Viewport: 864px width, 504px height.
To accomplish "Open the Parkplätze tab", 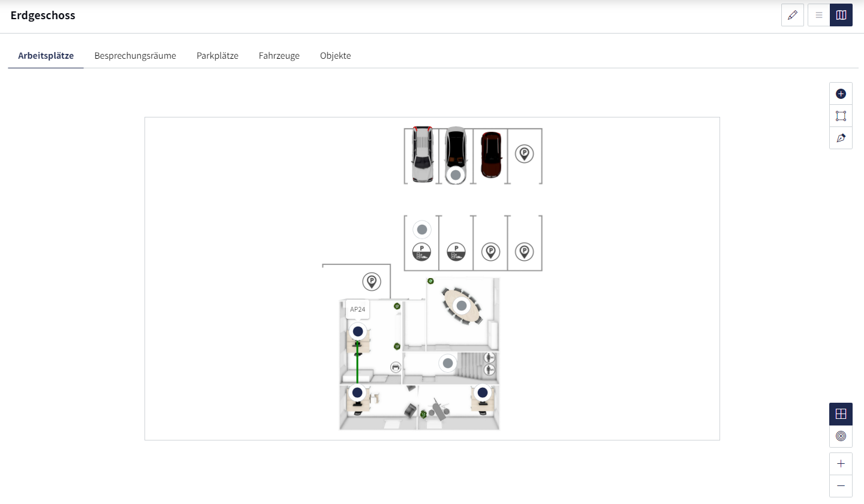I will pos(218,56).
